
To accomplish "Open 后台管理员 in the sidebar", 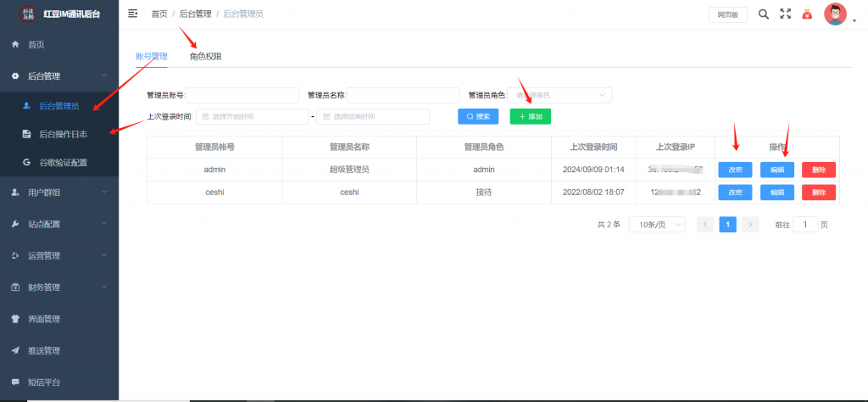I will (x=59, y=105).
